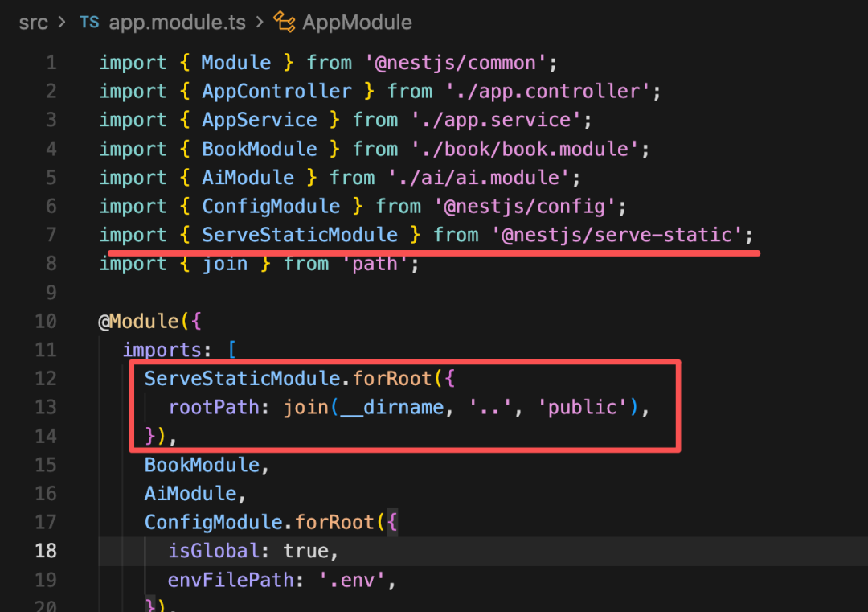Select the app.module.ts breadcrumb item
The height and width of the screenshot is (612, 868).
pyautogui.click(x=177, y=23)
